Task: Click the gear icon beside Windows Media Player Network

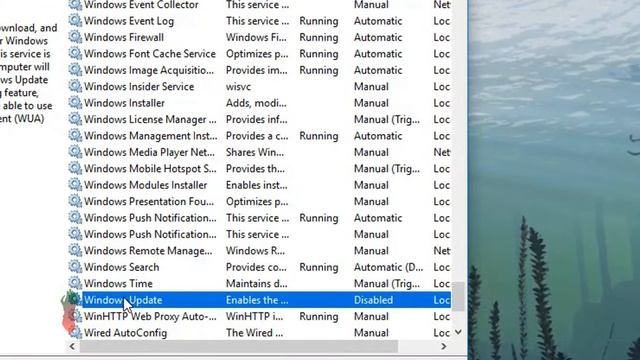Action: coord(75,152)
